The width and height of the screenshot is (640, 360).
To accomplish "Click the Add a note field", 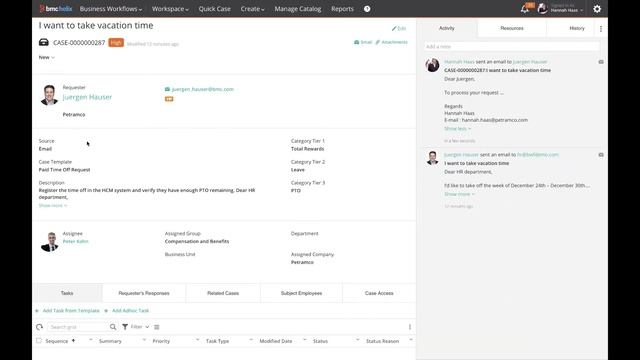I will pyautogui.click(x=512, y=47).
